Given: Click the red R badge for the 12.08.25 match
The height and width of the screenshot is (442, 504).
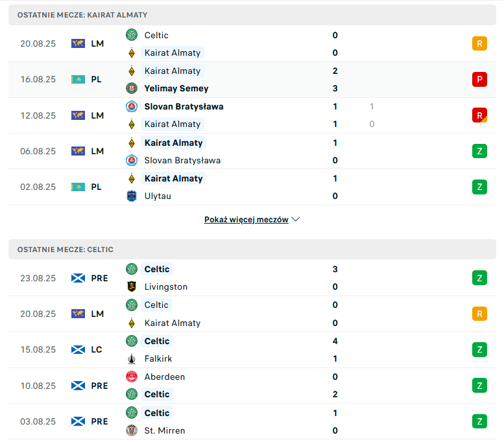Looking at the screenshot, I should coord(479,115).
